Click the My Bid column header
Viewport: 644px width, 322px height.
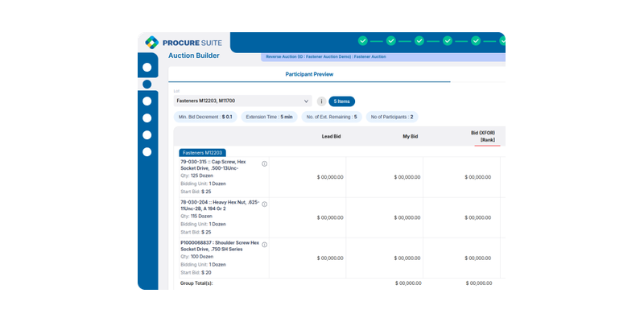point(411,136)
